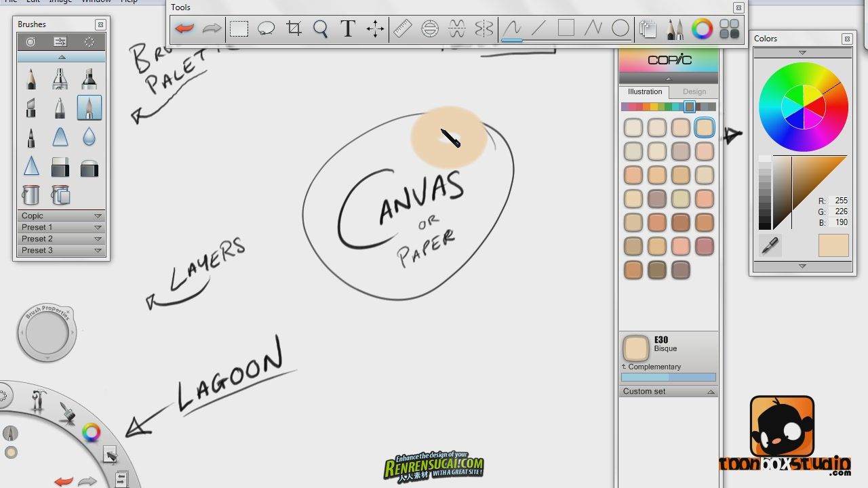The width and height of the screenshot is (868, 488).
Task: Open the Lagoon color wheel menu
Action: click(91, 432)
